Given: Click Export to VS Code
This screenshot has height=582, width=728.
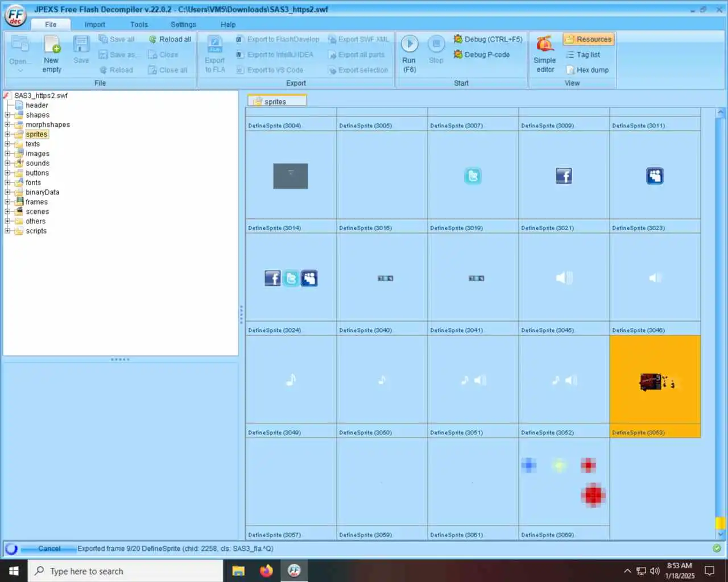Looking at the screenshot, I should coord(270,70).
